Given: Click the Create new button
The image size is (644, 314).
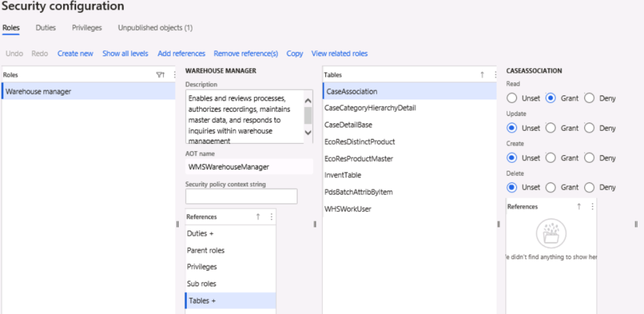Looking at the screenshot, I should [x=75, y=53].
